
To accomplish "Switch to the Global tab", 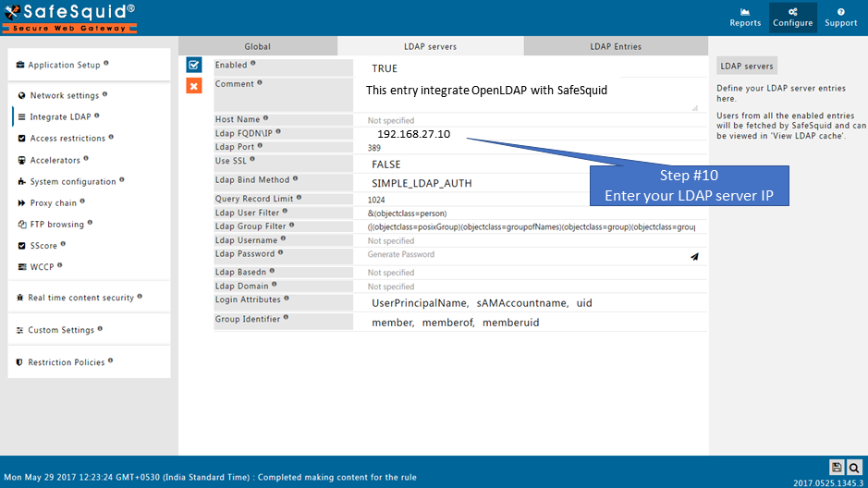I will coord(257,46).
